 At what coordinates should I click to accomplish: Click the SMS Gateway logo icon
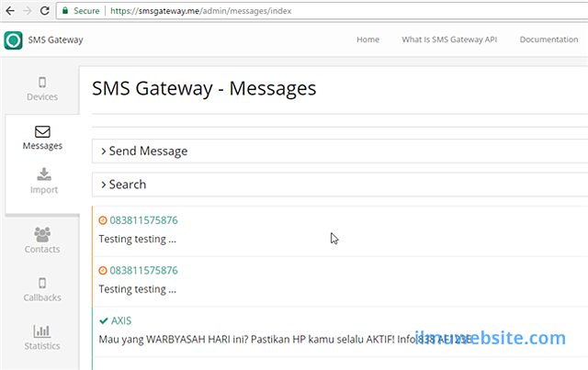point(13,40)
